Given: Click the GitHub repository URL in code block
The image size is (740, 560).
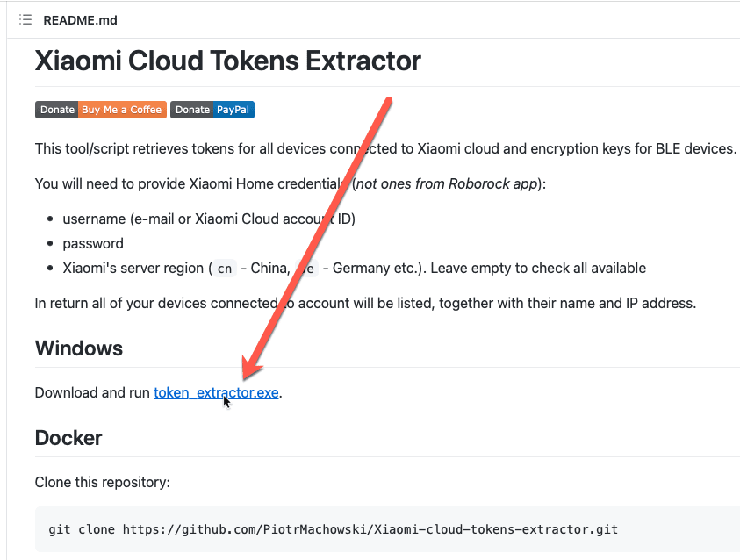Looking at the screenshot, I should point(370,529).
